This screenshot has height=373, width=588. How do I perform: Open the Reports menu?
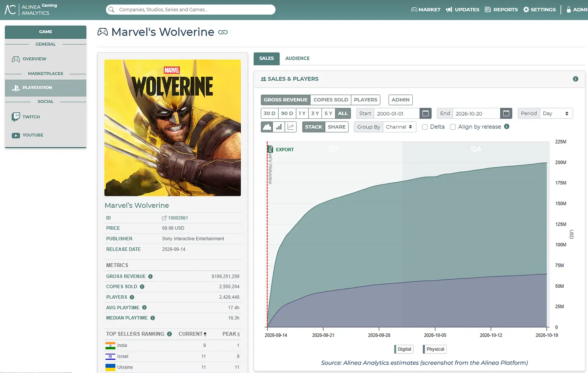coord(501,9)
